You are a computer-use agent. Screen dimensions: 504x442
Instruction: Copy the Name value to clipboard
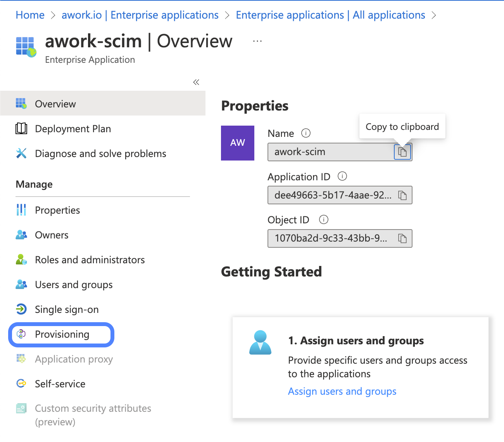pos(402,152)
